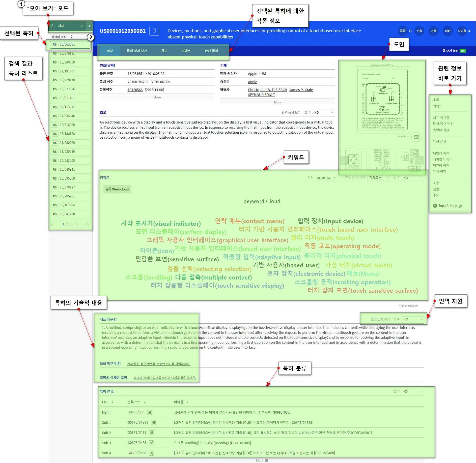Viewport: 476px width, 463px height.
Task: Click the Top of this page arrow icon
Action: (x=435, y=206)
